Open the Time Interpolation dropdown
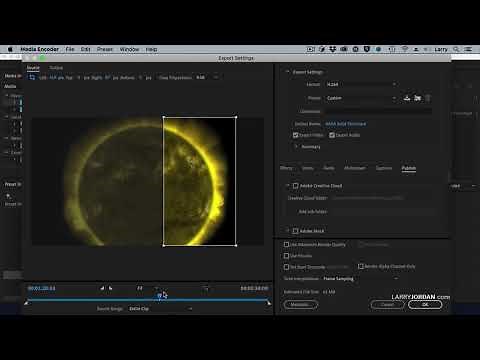The width and height of the screenshot is (480, 360). [361, 278]
